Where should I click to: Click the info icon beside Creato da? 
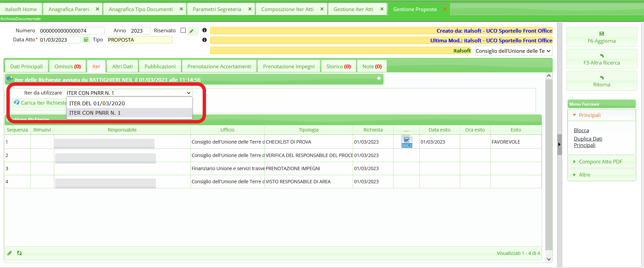[x=204, y=30]
